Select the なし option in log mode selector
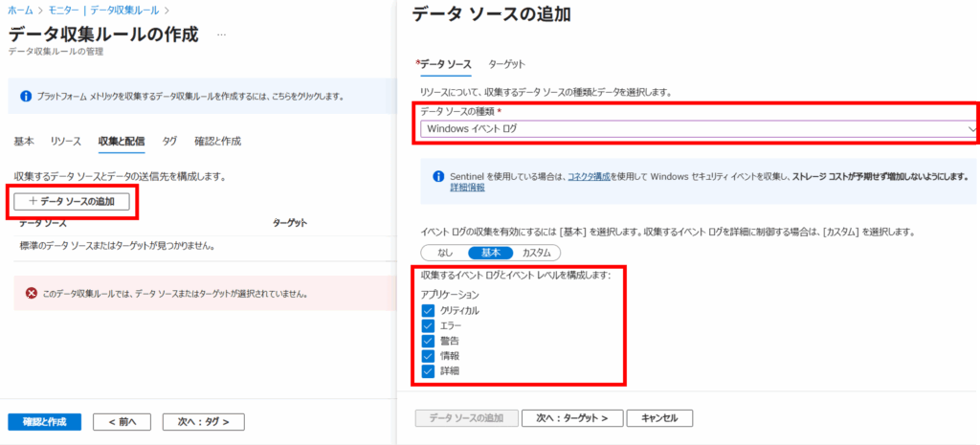Image resolution: width=980 pixels, height=445 pixels. (445, 253)
